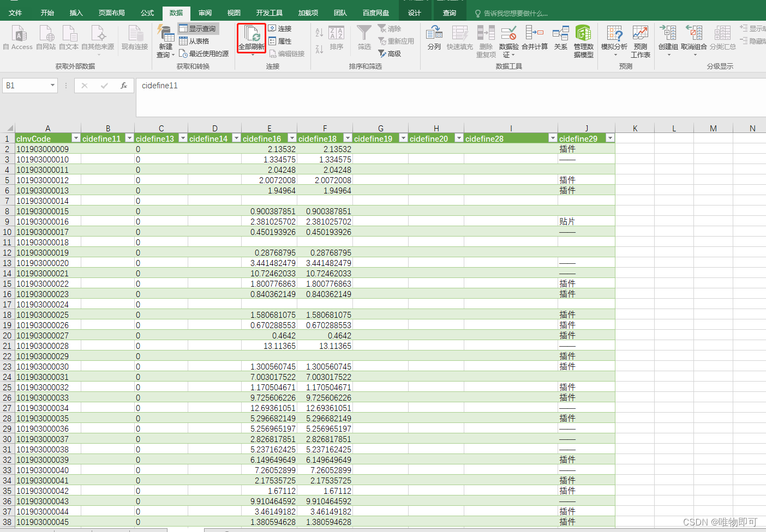Click cell with value 10.72462033 in column F
766x532 pixels.
(x=325, y=273)
